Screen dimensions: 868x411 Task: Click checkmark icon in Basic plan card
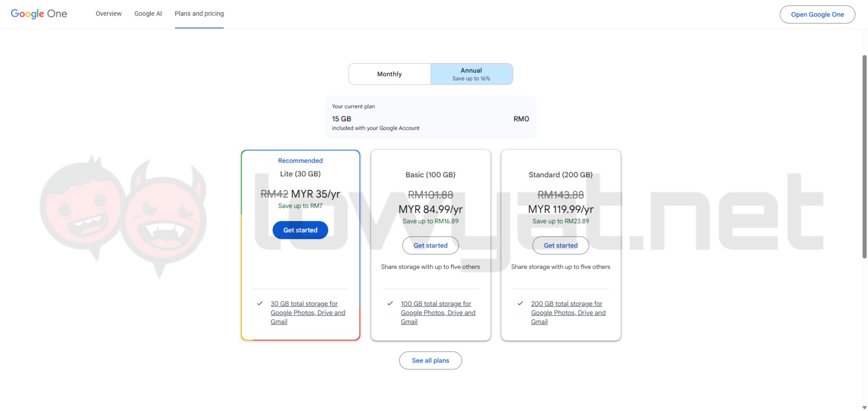coord(390,303)
